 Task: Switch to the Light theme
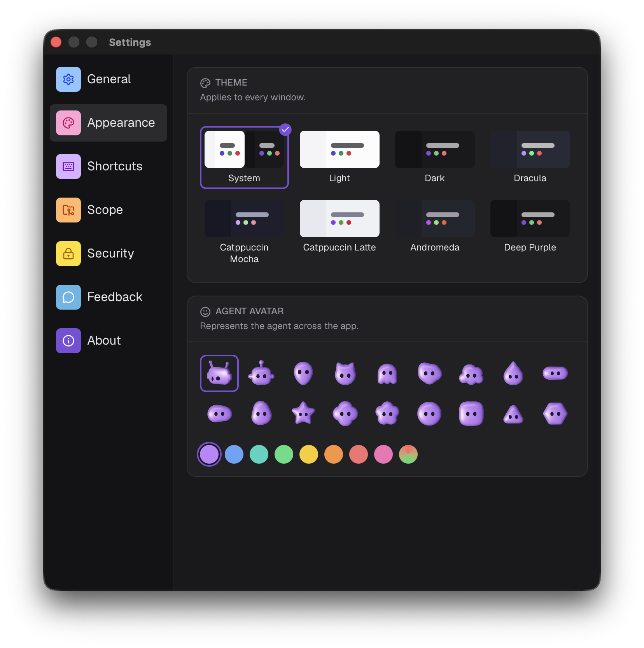[339, 158]
